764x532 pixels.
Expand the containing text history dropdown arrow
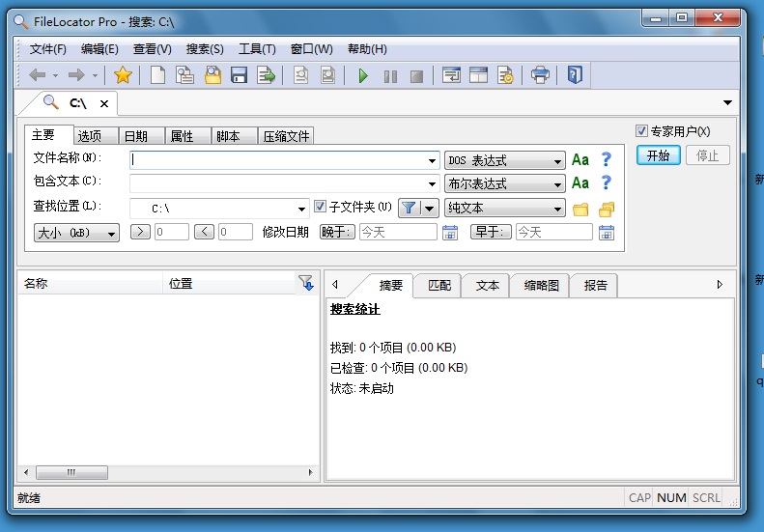click(x=432, y=184)
